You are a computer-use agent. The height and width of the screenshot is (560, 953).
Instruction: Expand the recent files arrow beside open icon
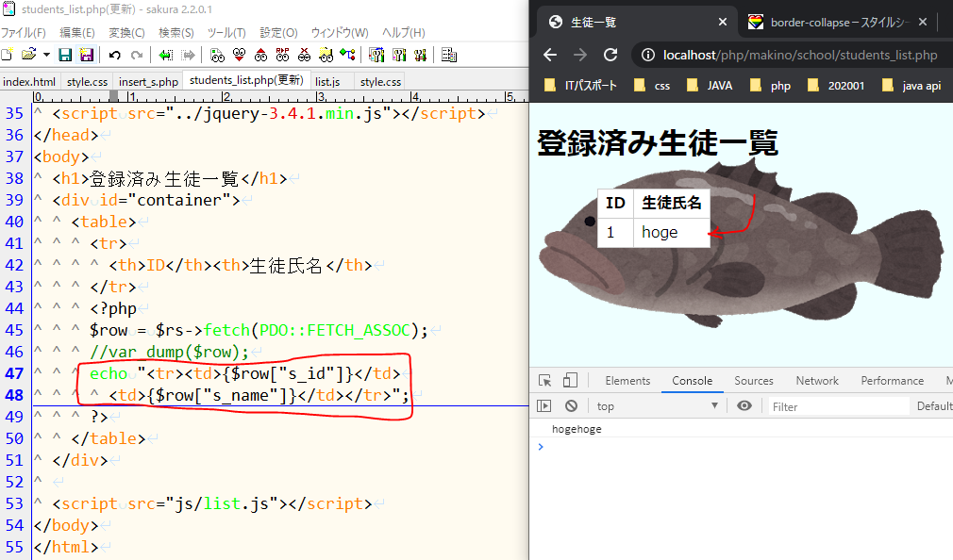tap(46, 56)
